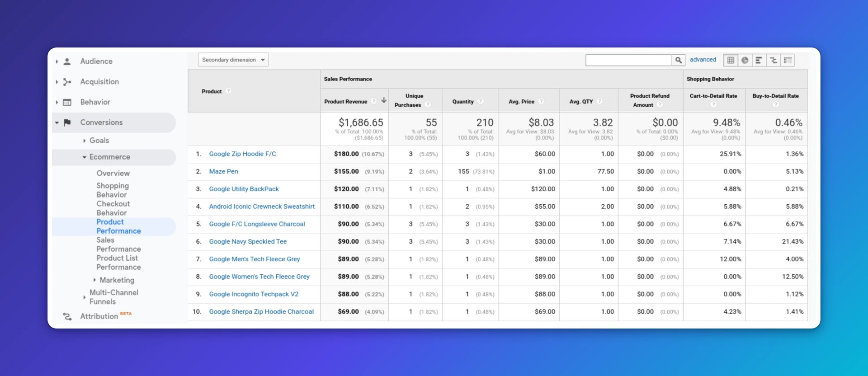868x376 pixels.
Task: Open Google Incognito Techpack V2 link
Action: tap(254, 294)
